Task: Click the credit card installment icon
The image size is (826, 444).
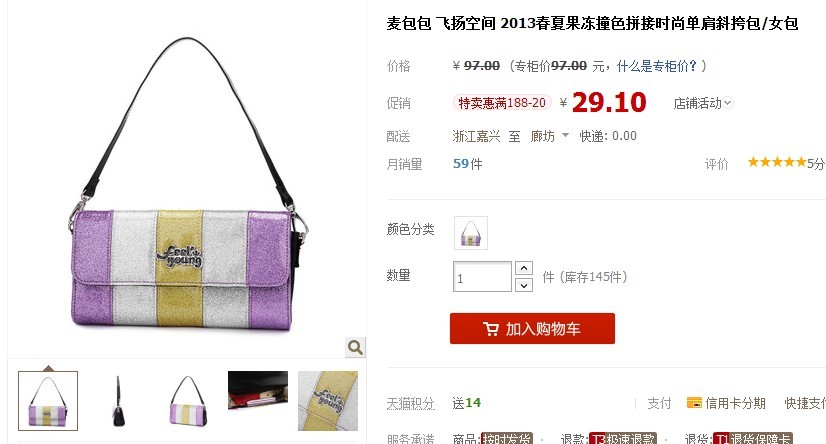Action: (x=694, y=403)
